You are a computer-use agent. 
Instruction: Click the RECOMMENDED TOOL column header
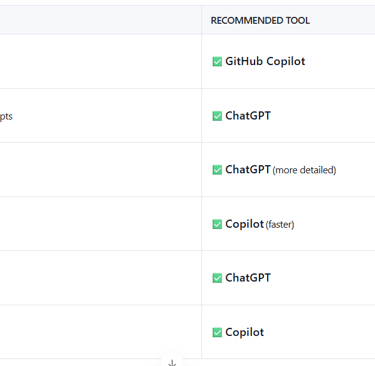pos(260,21)
